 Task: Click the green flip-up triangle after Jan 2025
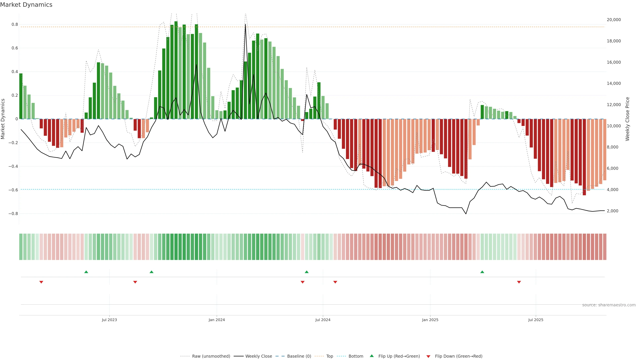[482, 272]
